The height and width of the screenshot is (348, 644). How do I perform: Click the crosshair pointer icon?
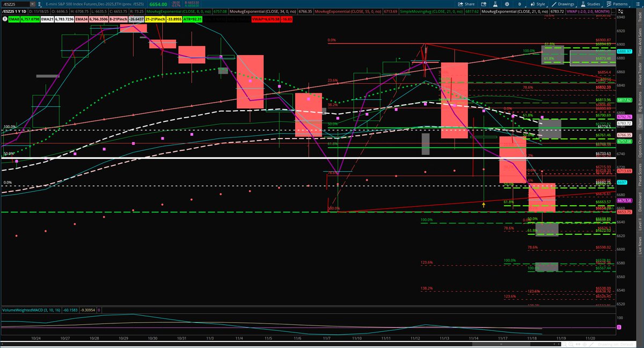[585, 344]
